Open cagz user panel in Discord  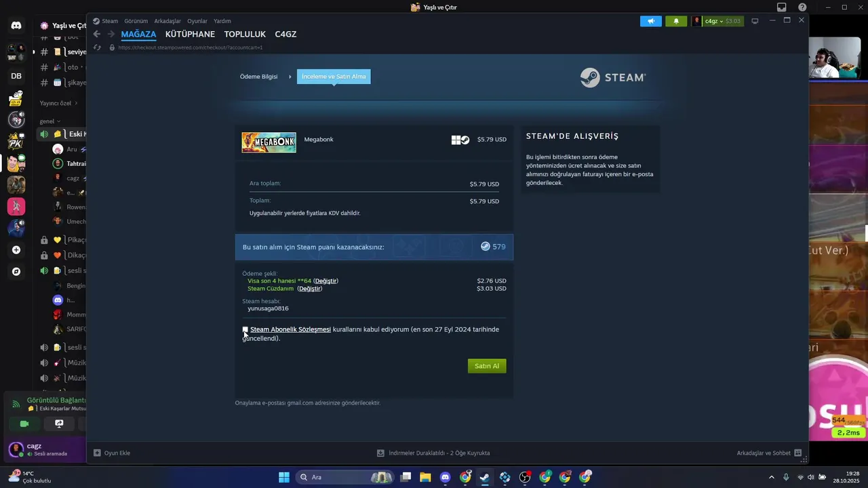[x=47, y=449]
